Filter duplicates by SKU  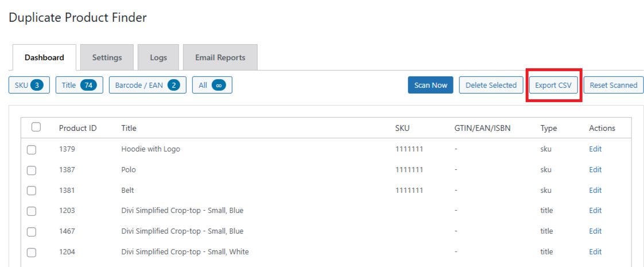[x=29, y=85]
